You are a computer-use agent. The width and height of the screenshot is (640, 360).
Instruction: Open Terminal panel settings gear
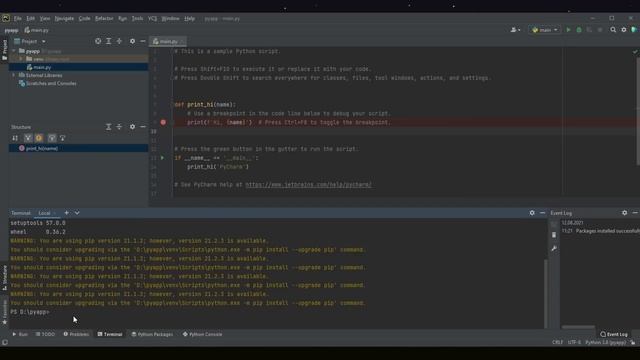tap(532, 213)
